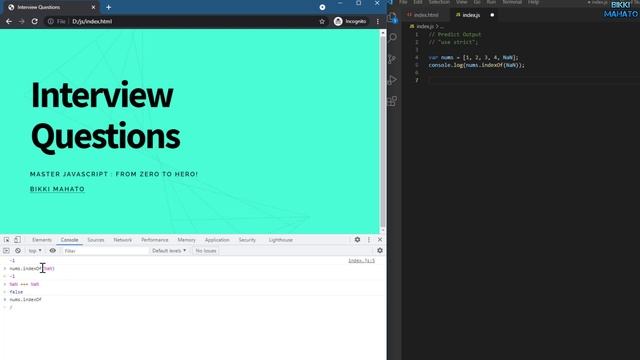Click the site info icon beside File
The width and height of the screenshot is (640, 360).
50,21
